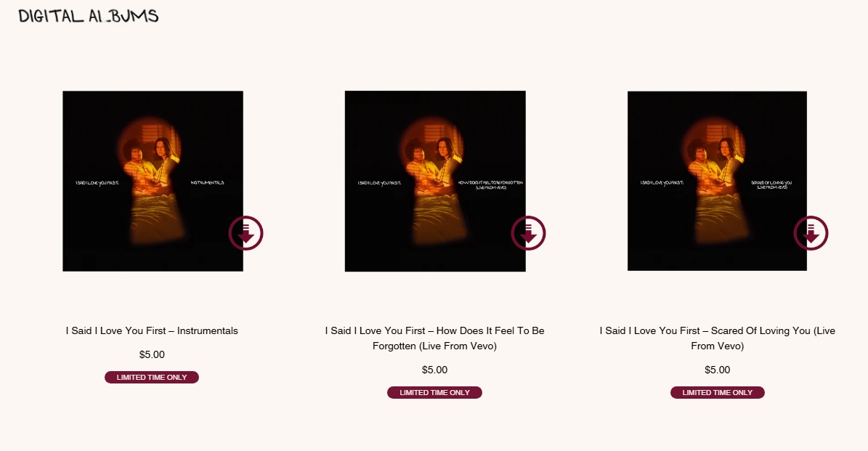Click $5.00 price under How Does It Feel album
The height and width of the screenshot is (451, 868).
click(434, 370)
